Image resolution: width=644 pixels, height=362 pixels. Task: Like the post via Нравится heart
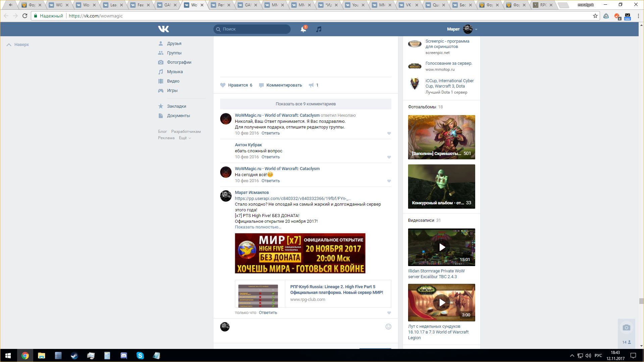[223, 85]
